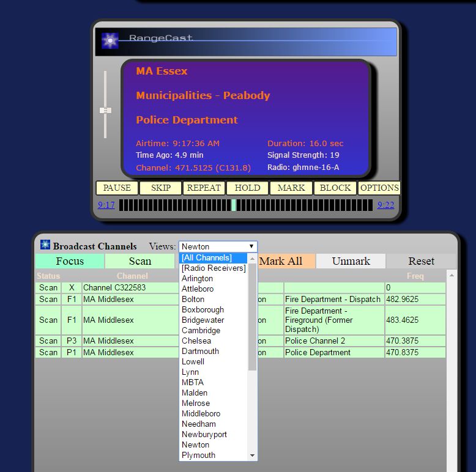
Task: Switch to the Focus tab
Action: [70, 261]
